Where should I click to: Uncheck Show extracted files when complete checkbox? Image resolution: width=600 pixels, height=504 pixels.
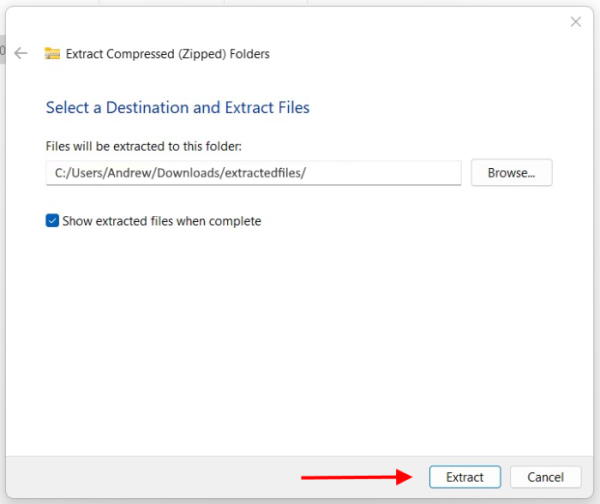pos(52,221)
